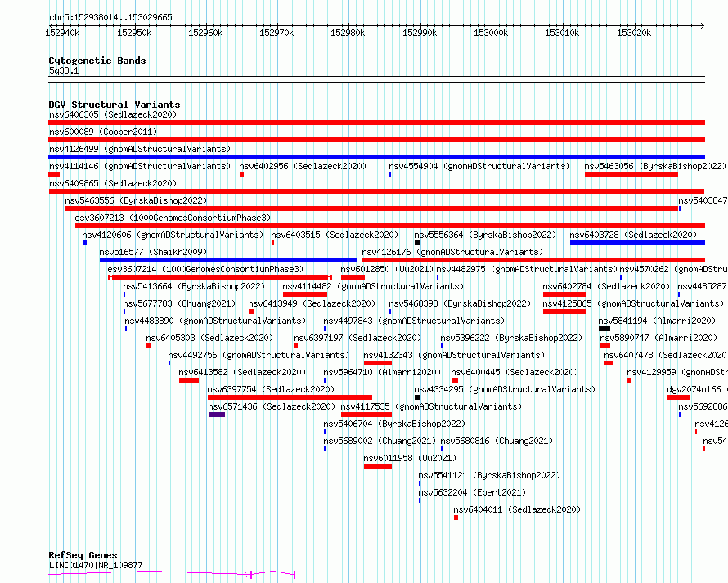Select nsv4120606 gnomAD variant label
This screenshot has width=728, height=583.
[x=173, y=235]
